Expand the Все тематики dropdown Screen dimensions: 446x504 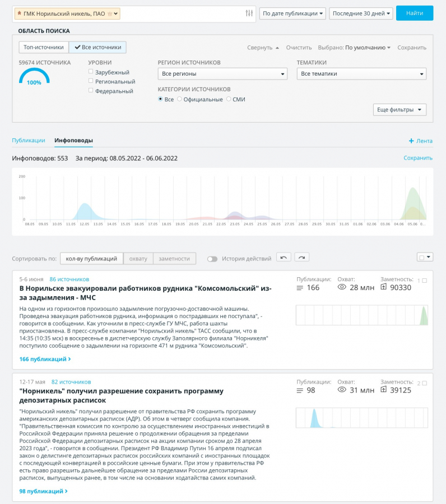pyautogui.click(x=361, y=73)
